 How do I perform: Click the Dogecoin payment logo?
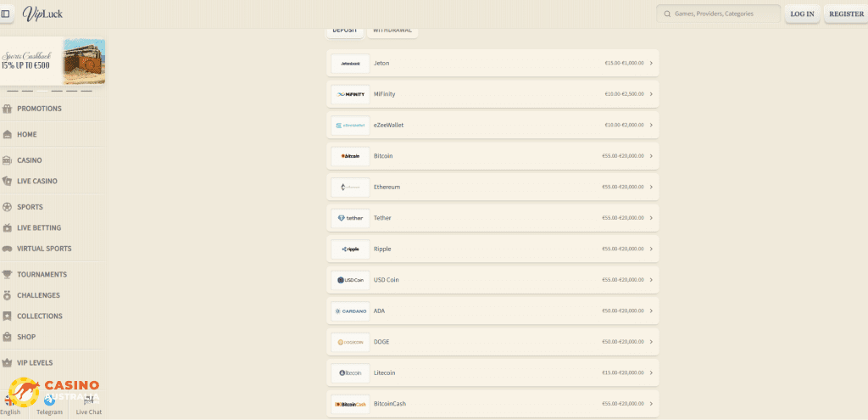(350, 343)
